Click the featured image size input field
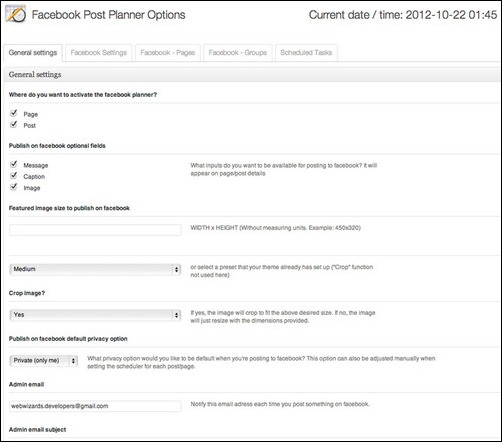 (95, 230)
